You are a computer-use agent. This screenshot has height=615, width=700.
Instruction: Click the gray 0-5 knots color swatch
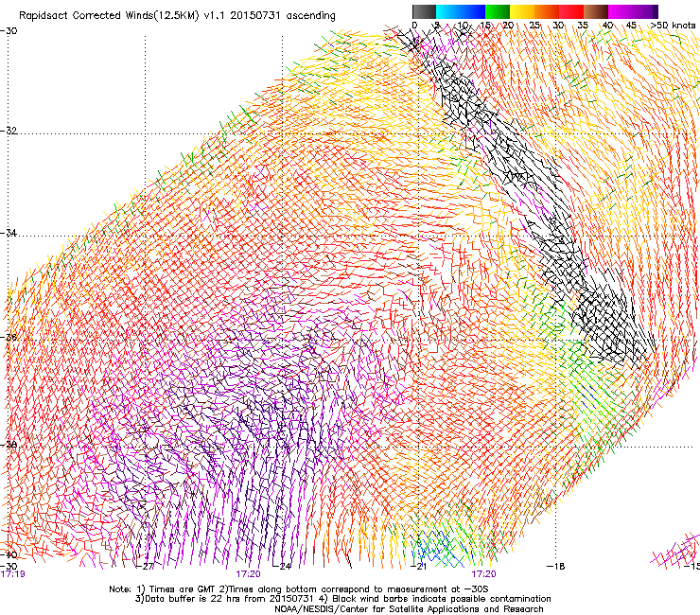[x=424, y=11]
